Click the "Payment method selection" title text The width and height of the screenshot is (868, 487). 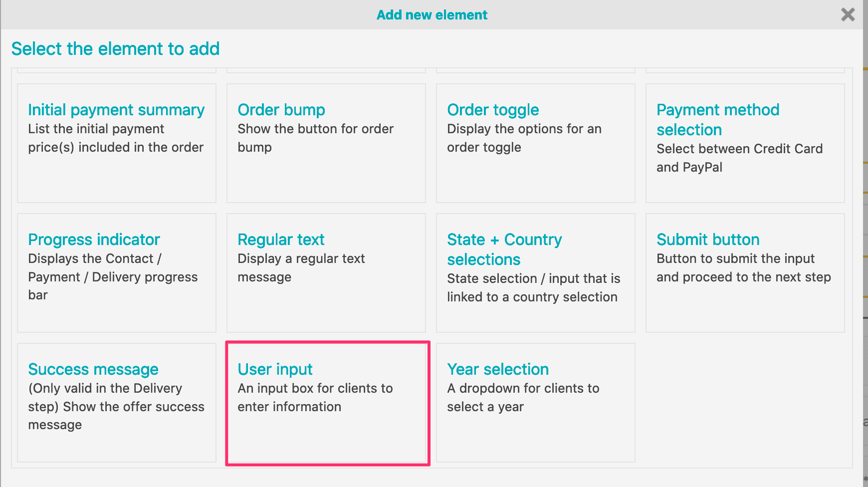coord(718,120)
